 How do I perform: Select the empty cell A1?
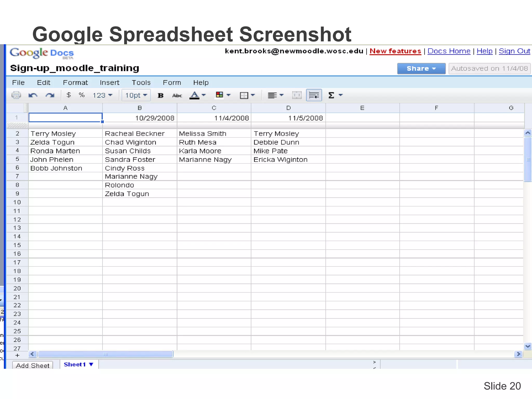click(65, 117)
